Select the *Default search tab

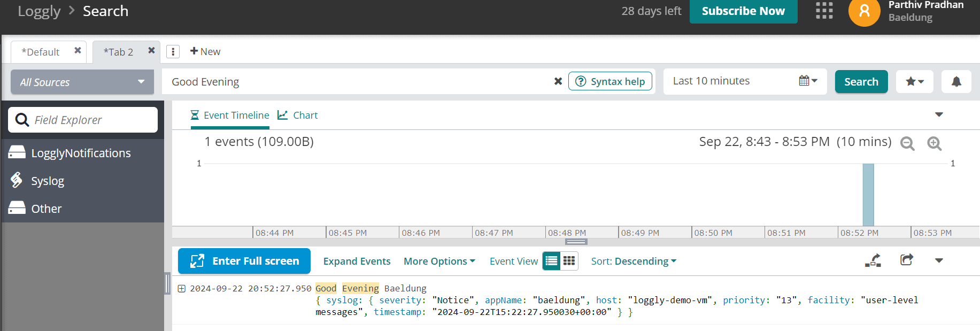[x=41, y=52]
